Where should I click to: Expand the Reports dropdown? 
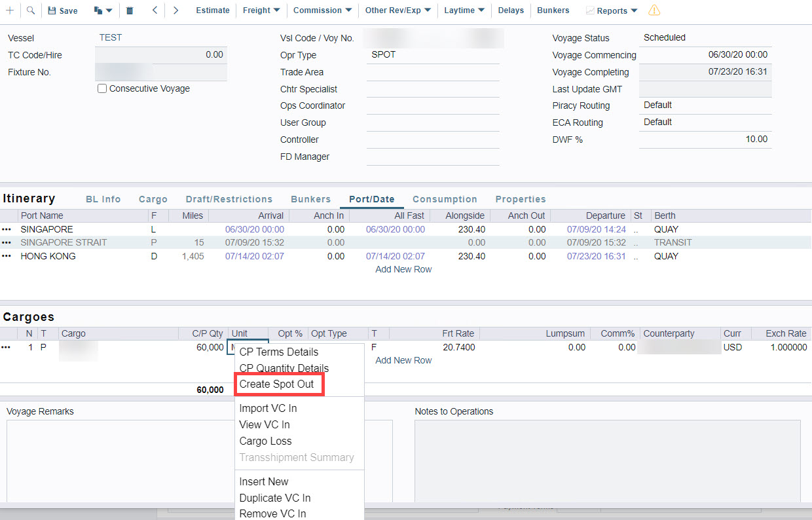[x=612, y=10]
